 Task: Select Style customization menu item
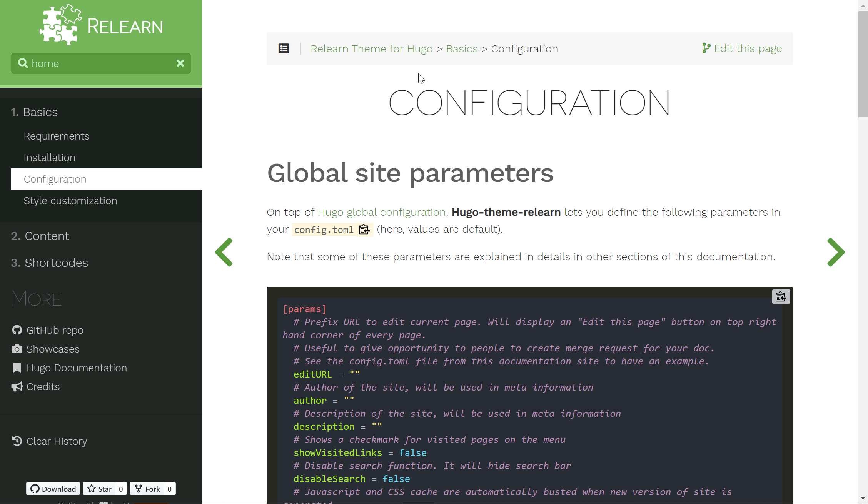[x=70, y=201]
